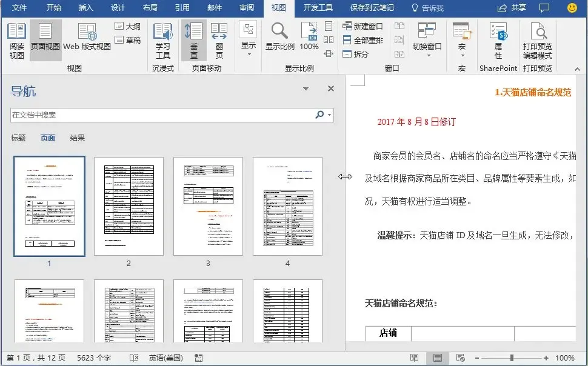Viewport: 588px width, 366px height.
Task: Switch to Read Mode from status bar
Action: point(415,358)
